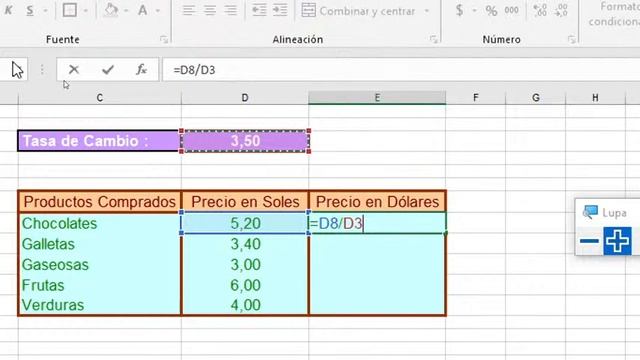
Task: Click Precio en Dólares header cell
Action: [377, 202]
